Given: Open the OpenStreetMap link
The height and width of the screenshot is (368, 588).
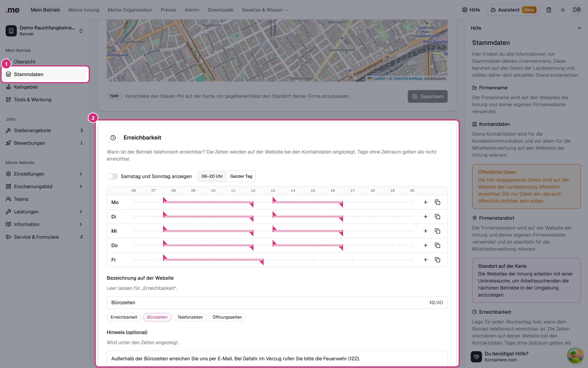Looking at the screenshot, I should tap(408, 78).
